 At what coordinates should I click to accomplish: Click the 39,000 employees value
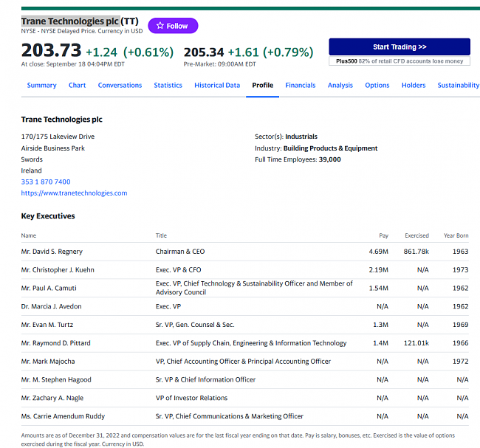click(x=329, y=159)
